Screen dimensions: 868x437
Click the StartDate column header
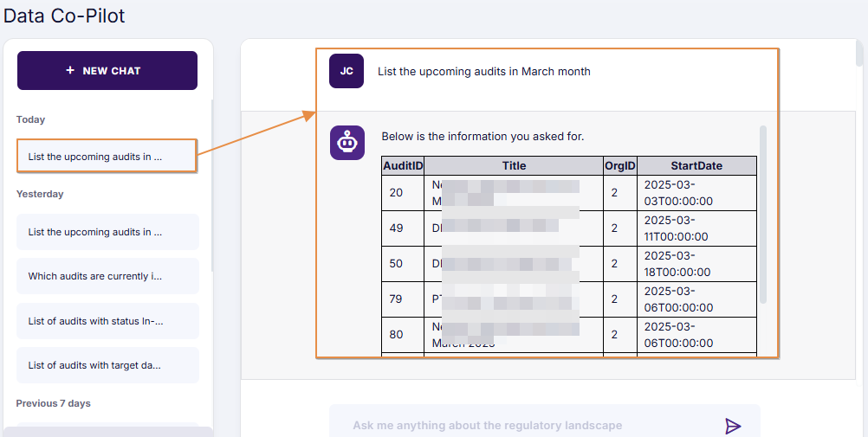point(696,165)
